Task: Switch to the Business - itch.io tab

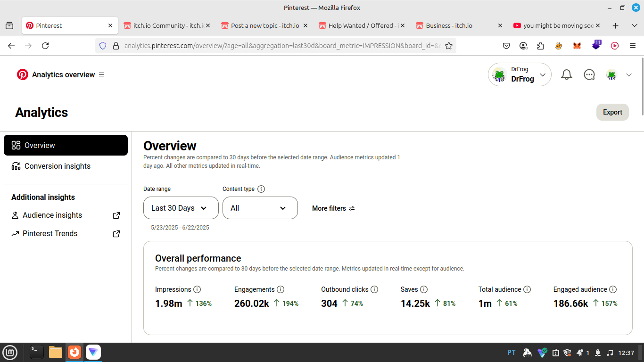Action: click(460, 25)
